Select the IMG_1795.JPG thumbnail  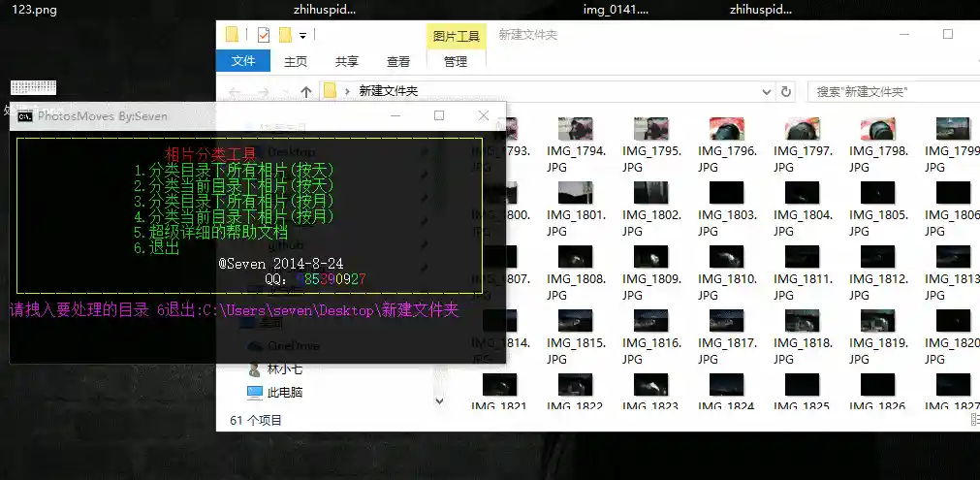click(x=651, y=129)
